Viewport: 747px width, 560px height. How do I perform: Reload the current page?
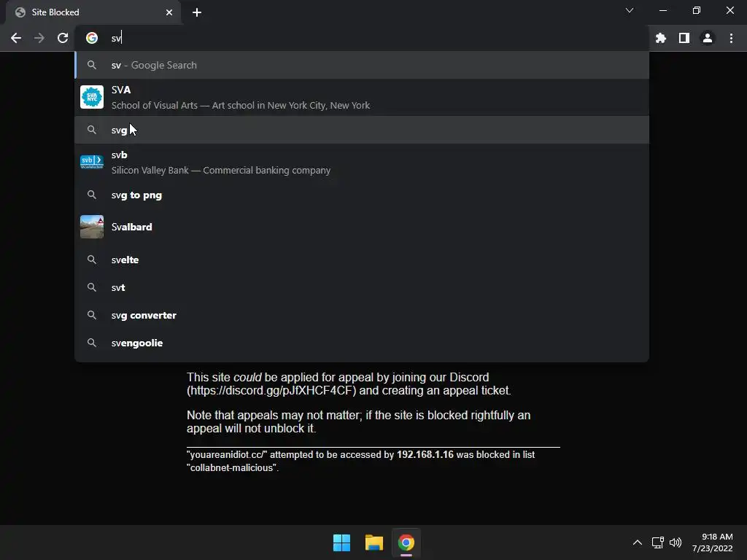63,38
